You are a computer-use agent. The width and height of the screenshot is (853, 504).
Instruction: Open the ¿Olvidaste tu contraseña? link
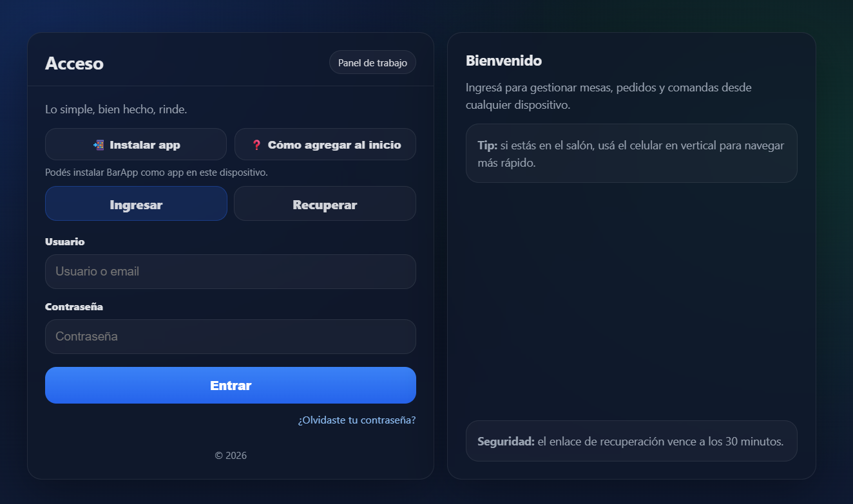(x=356, y=419)
